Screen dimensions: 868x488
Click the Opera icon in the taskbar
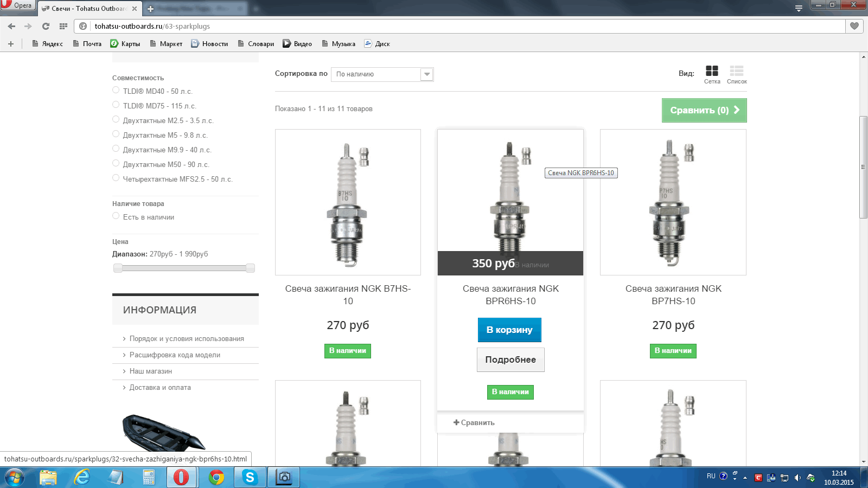181,477
